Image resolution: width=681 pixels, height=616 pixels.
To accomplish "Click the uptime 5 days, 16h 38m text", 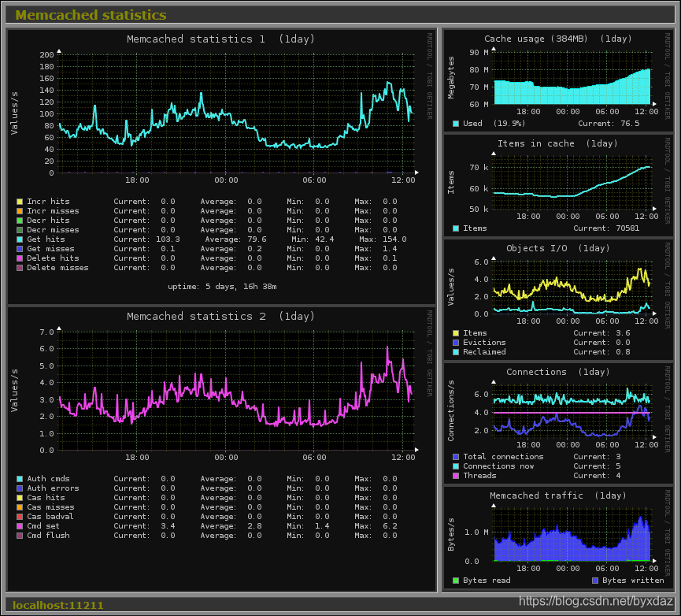I will pos(222,287).
